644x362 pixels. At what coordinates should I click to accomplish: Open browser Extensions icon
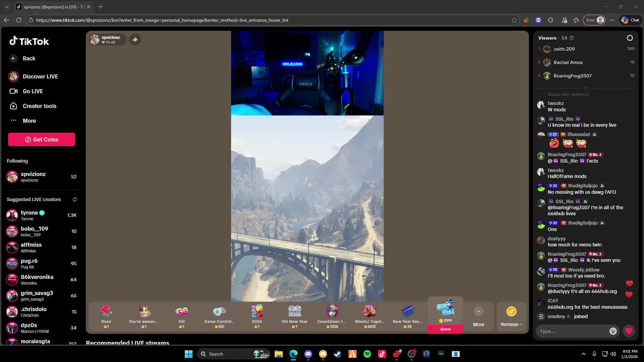(x=550, y=20)
